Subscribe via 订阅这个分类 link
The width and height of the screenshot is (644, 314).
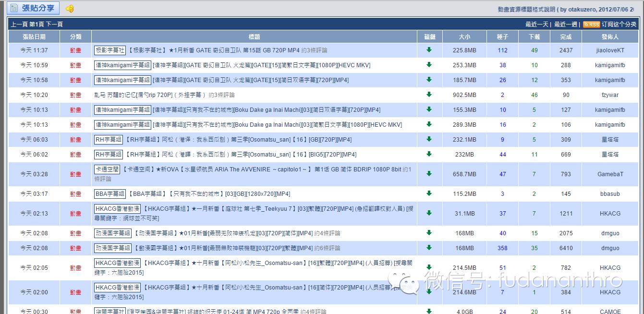tap(619, 24)
